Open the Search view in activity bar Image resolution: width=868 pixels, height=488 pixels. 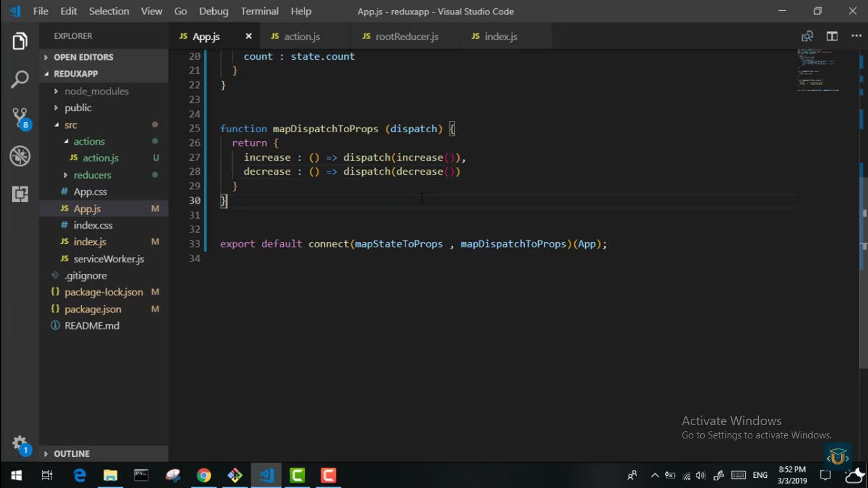click(x=20, y=79)
